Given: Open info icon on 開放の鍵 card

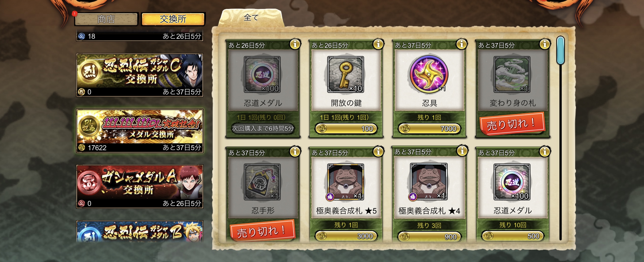Looking at the screenshot, I should (378, 44).
